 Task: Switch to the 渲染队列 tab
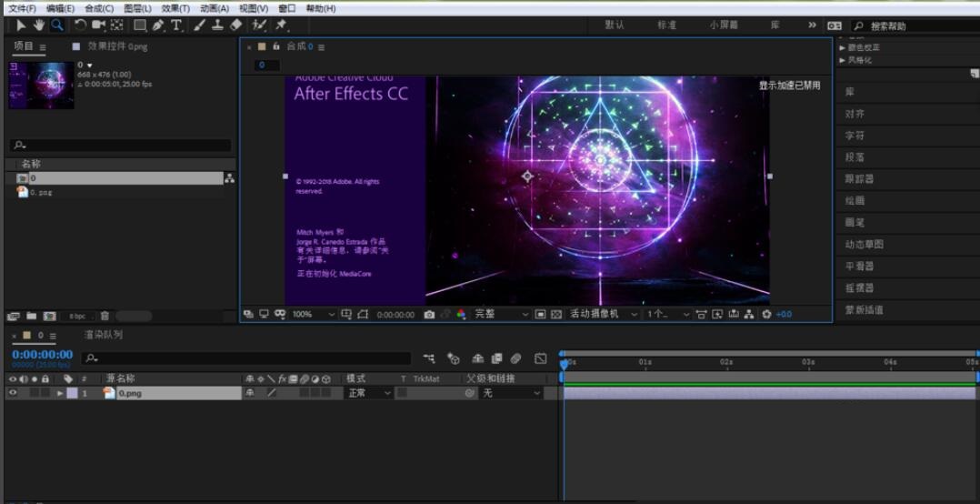104,335
